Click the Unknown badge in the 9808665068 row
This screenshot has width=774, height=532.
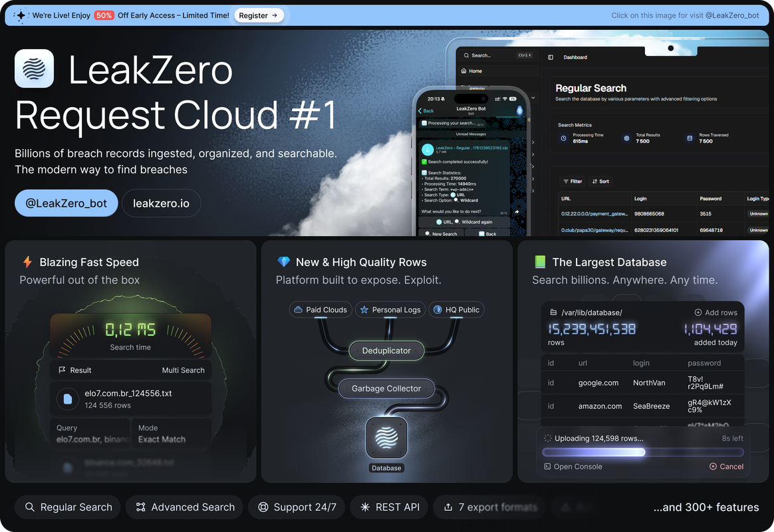tap(759, 213)
